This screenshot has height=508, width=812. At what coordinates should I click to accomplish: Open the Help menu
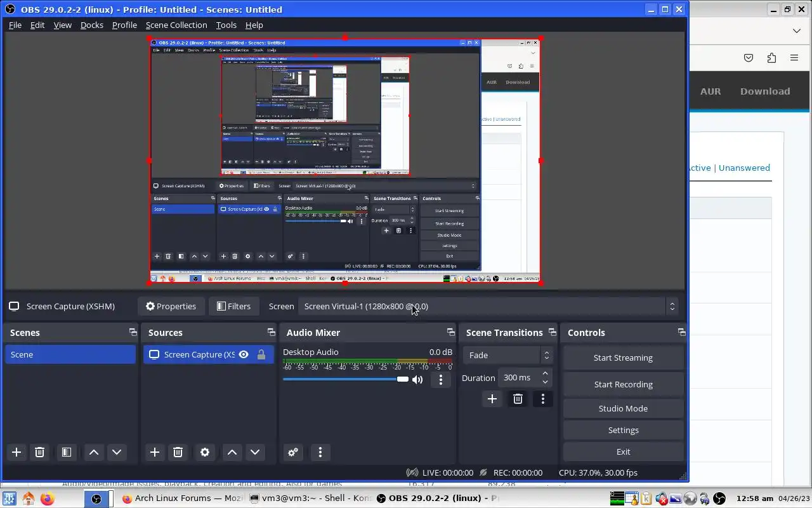tap(254, 25)
